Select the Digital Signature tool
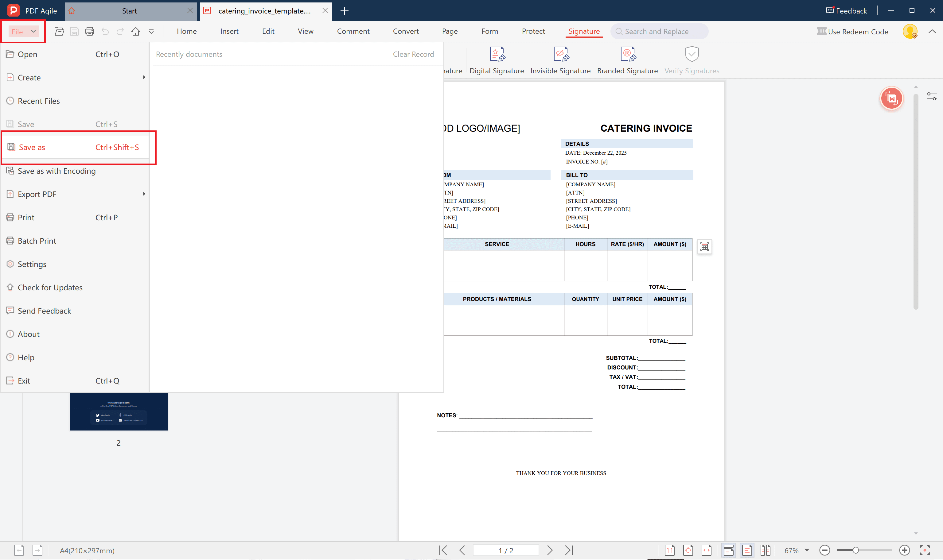 497,60
